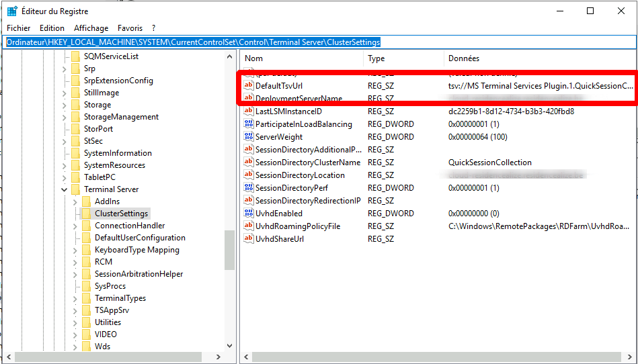The height and width of the screenshot is (364, 638).
Task: Click the tree pane scroll down arrow
Action: [x=229, y=346]
